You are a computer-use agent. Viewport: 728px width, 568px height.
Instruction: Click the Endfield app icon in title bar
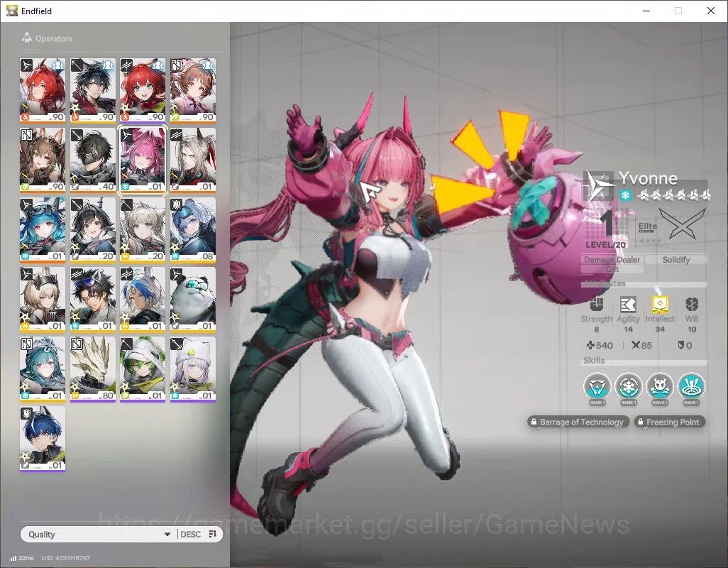click(11, 11)
